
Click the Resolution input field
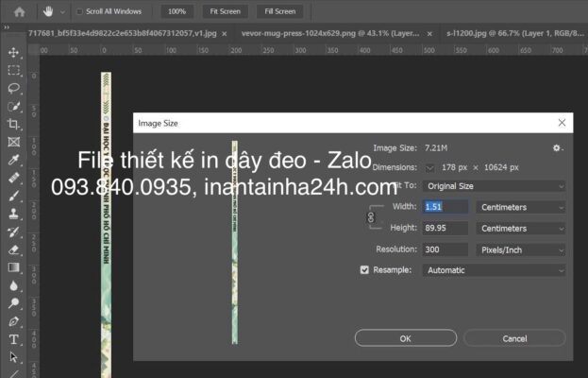(445, 249)
